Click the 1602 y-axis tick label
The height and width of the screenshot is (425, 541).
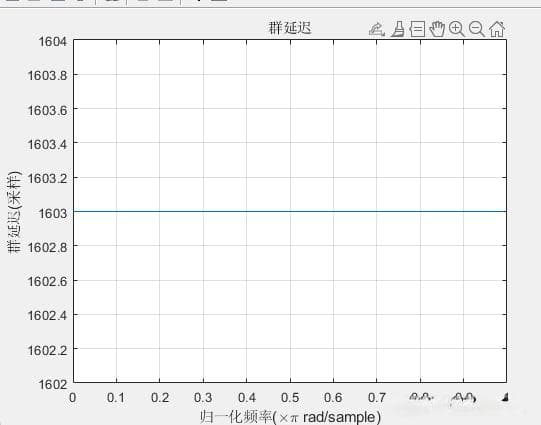[53, 384]
